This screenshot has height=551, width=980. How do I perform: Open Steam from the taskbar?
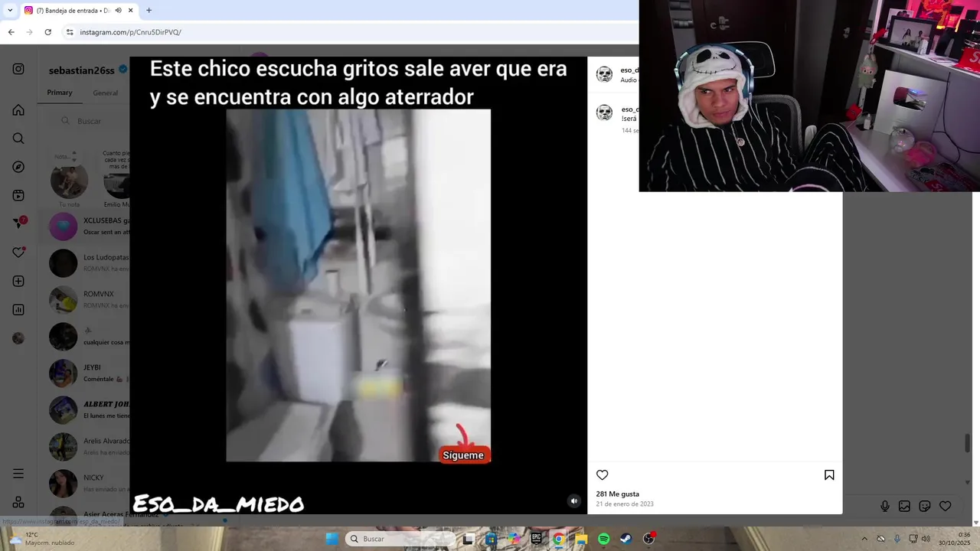click(x=626, y=539)
